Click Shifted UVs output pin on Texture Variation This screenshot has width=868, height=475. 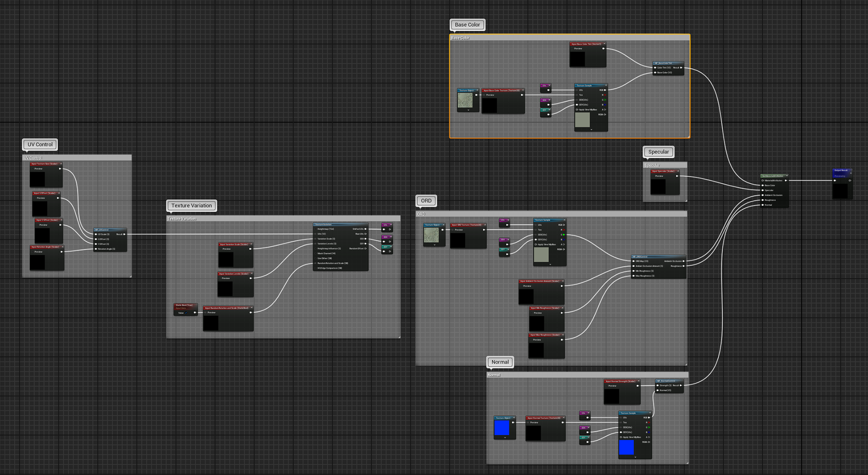366,229
